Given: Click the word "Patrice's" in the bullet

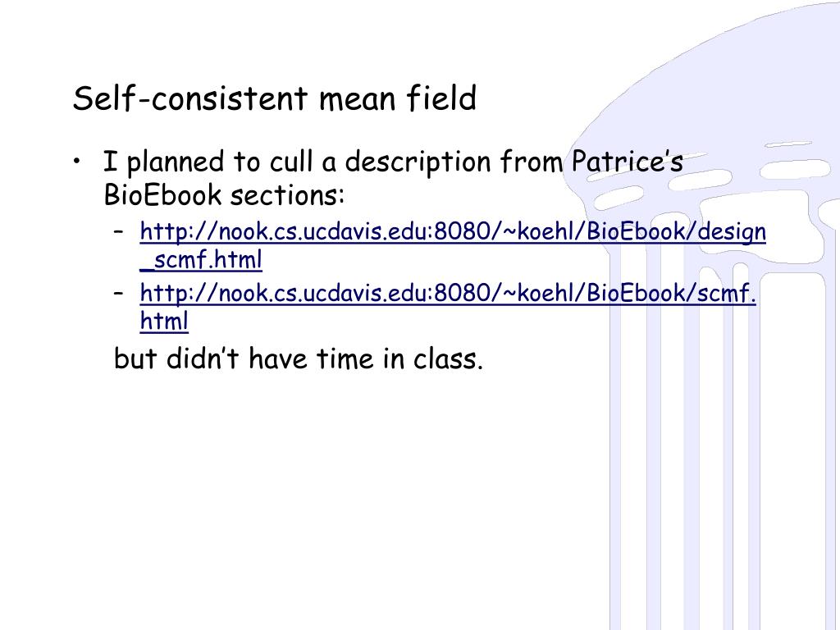Looking at the screenshot, I should (x=628, y=161).
